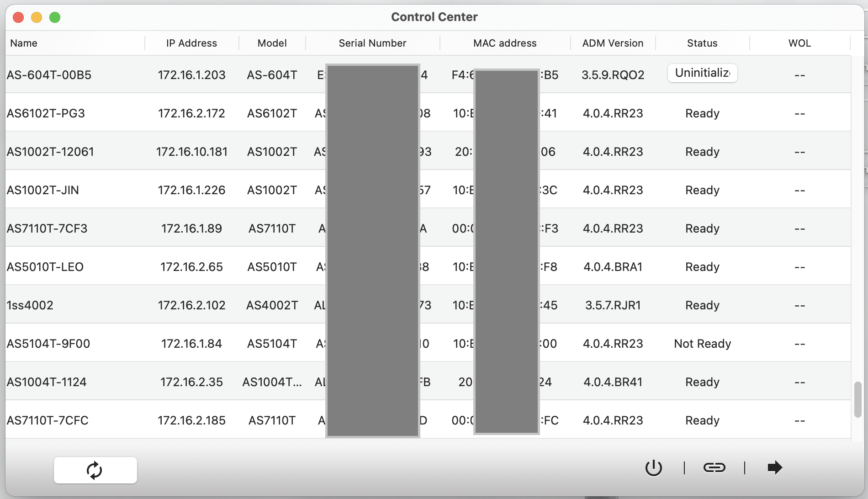Sort devices by ADM Version
Viewport: 868px width, 499px height.
(613, 43)
